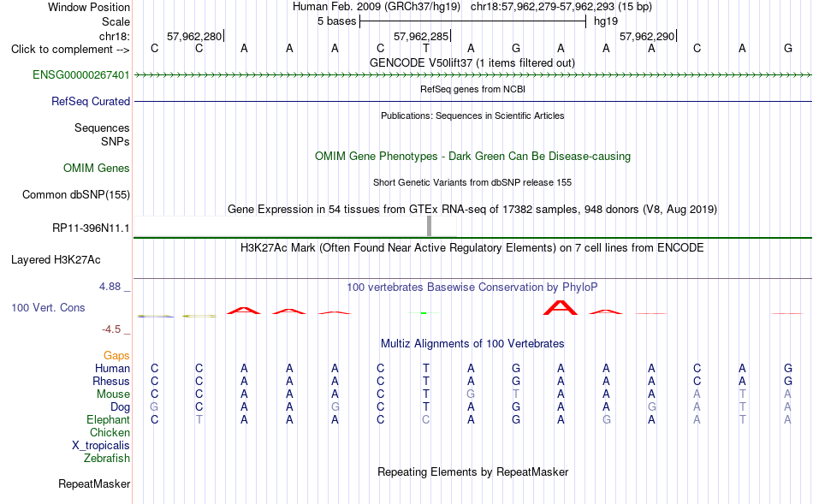Click the ENSG00000267401 gene label
Image resolution: width=813 pixels, height=504 pixels.
point(81,74)
